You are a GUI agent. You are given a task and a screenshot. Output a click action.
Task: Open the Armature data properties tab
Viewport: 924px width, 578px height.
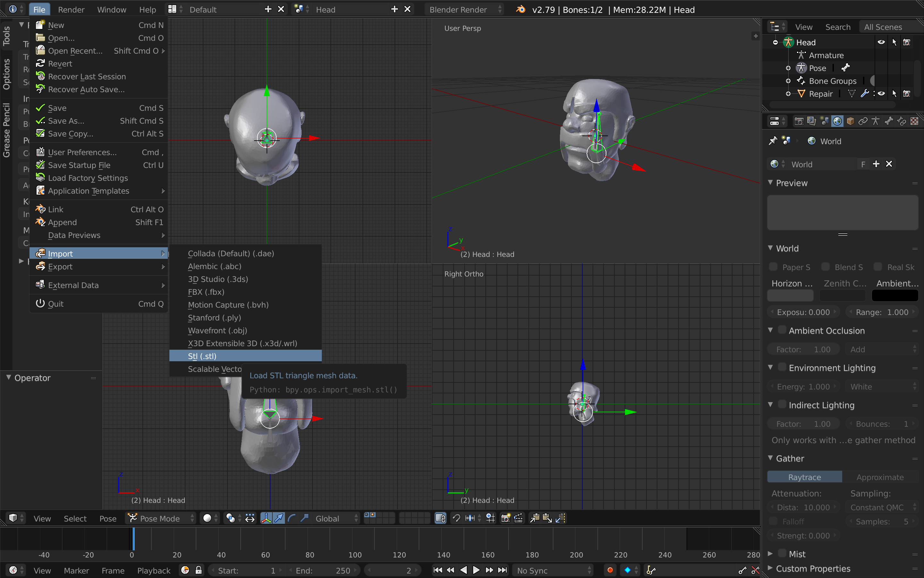click(x=876, y=122)
